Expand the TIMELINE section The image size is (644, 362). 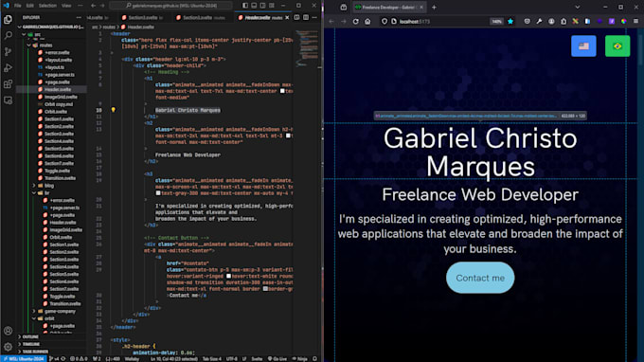(31, 344)
